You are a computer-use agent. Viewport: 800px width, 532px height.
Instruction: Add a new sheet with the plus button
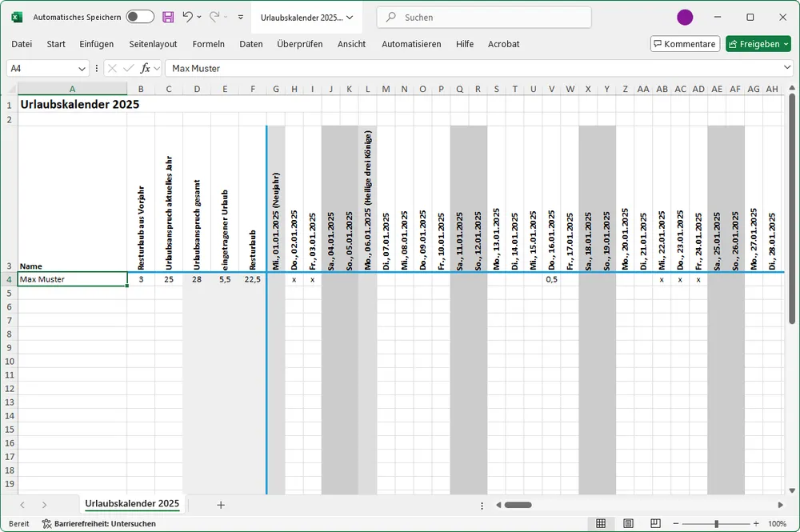click(x=221, y=505)
